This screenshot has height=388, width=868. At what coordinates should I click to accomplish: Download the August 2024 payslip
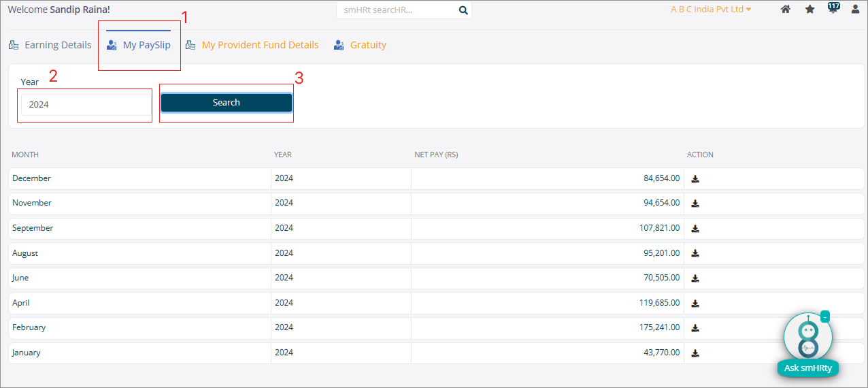(x=695, y=253)
